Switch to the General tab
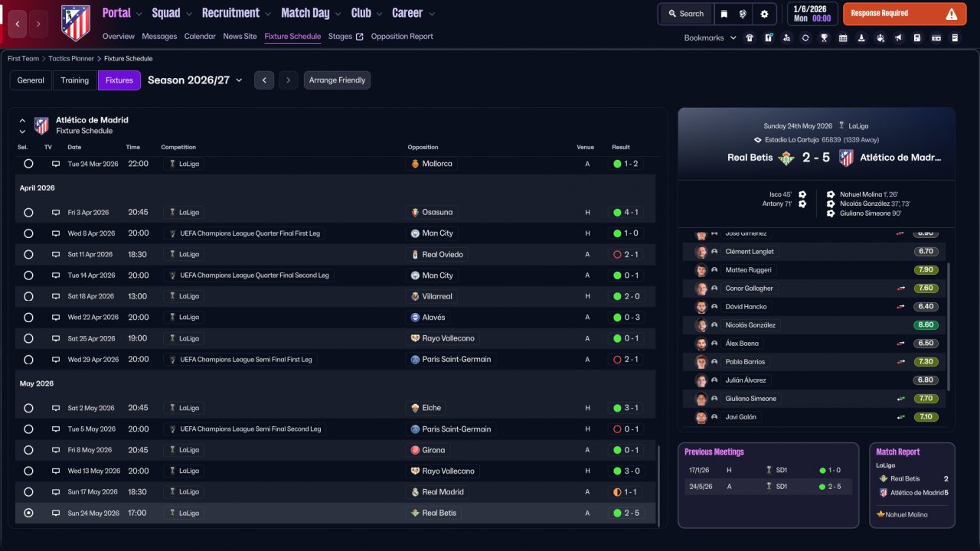The height and width of the screenshot is (551, 980). tap(31, 80)
